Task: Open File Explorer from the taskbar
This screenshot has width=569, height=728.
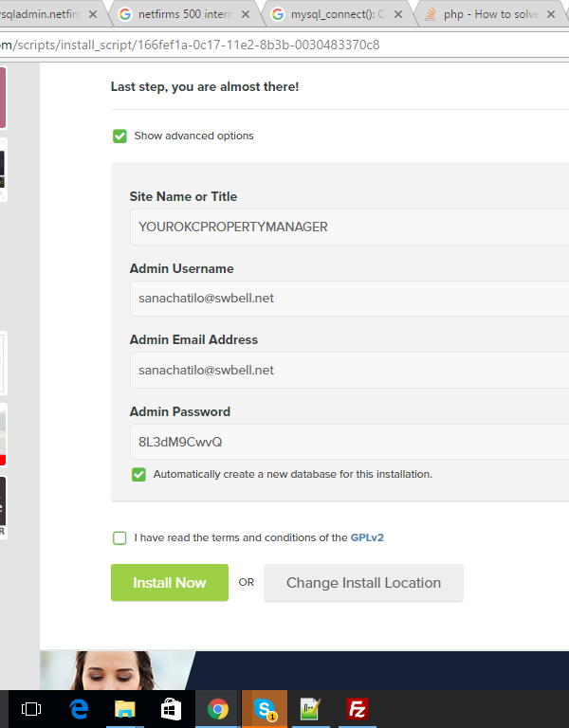Action: [125, 708]
